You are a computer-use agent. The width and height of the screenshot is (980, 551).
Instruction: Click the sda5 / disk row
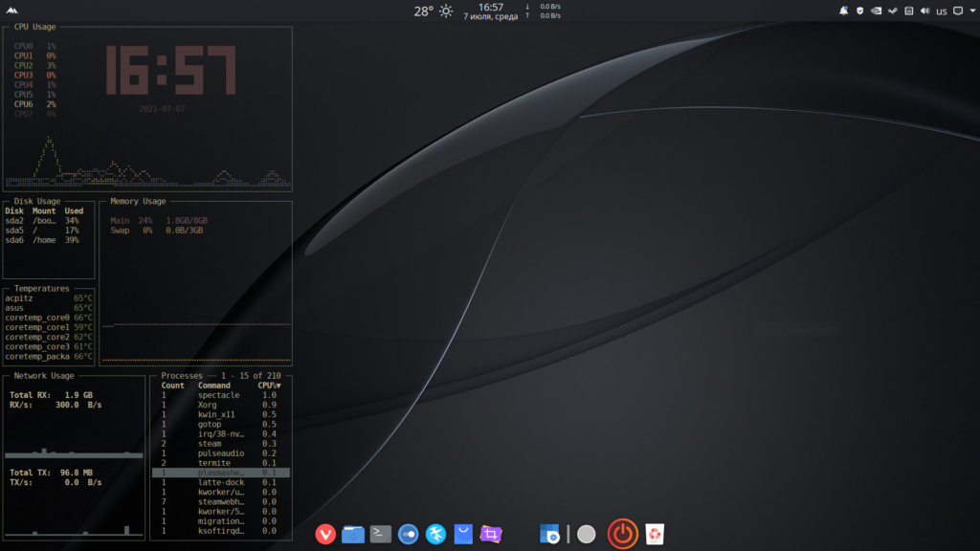tap(42, 231)
